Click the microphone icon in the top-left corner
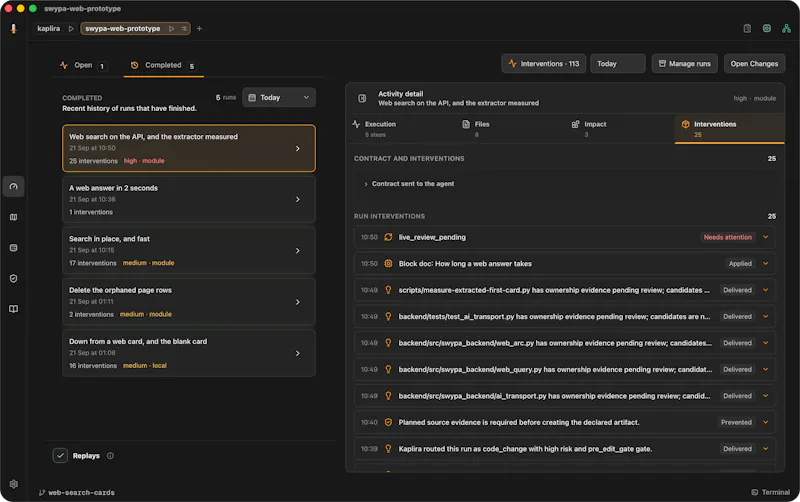 pos(14,29)
